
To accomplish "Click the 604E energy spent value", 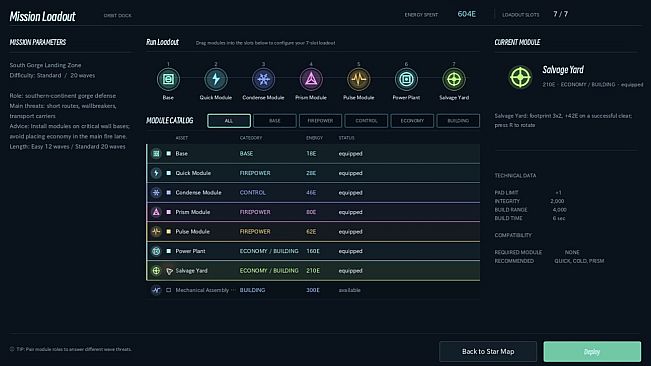I will point(467,14).
